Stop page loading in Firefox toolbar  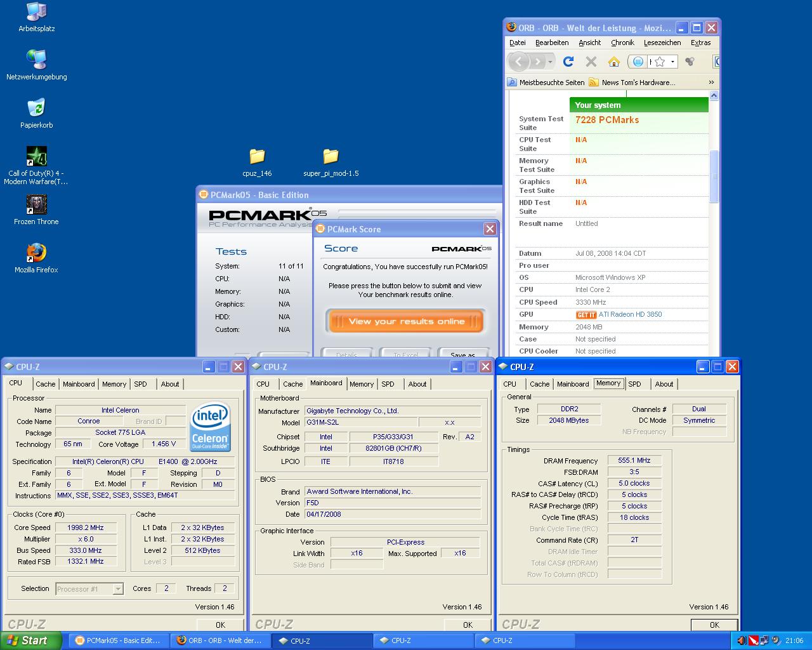[x=591, y=62]
